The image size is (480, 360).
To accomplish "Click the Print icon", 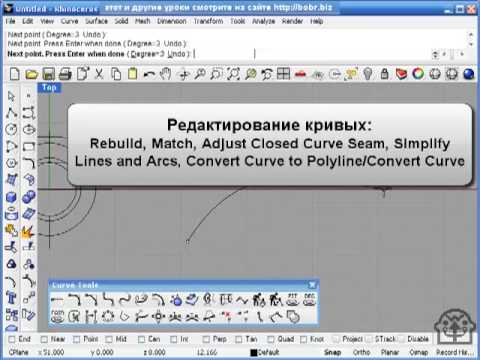I will click(x=65, y=74).
